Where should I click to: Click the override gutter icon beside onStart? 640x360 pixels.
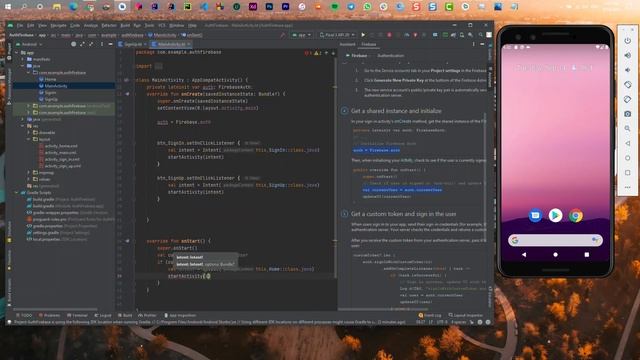(127, 241)
